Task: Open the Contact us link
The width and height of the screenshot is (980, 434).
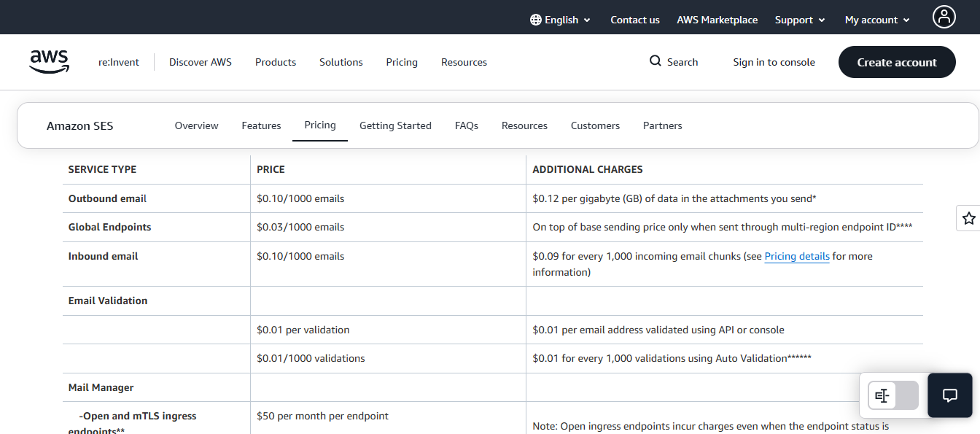Action: point(635,20)
